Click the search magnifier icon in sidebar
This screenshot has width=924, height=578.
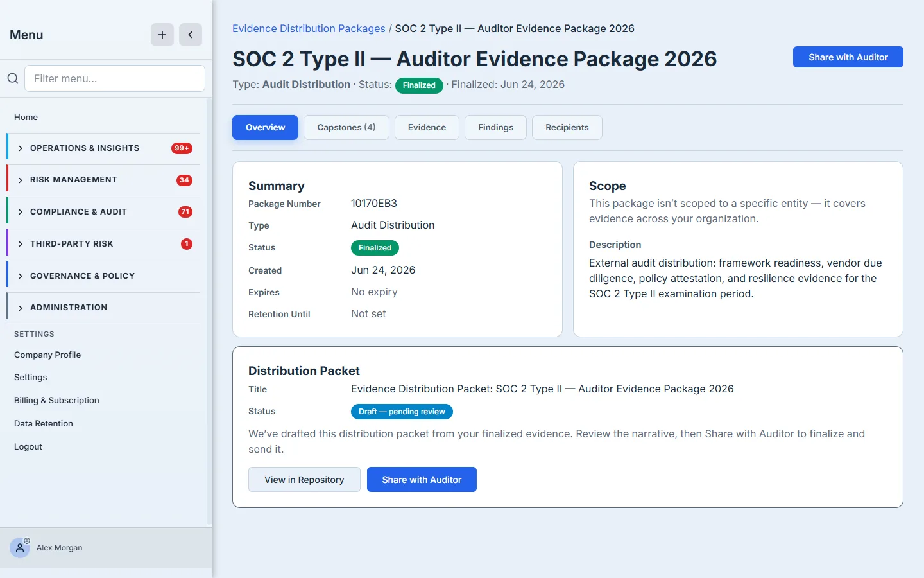click(x=13, y=78)
